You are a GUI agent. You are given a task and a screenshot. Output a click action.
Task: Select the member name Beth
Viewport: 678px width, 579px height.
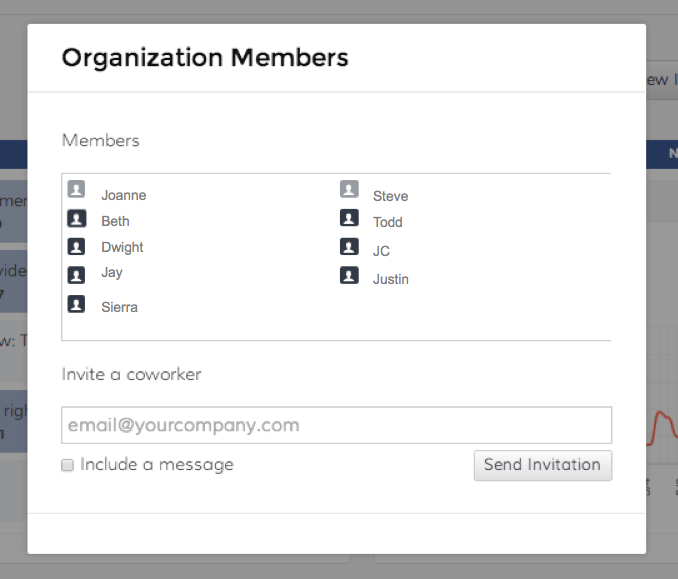point(115,222)
